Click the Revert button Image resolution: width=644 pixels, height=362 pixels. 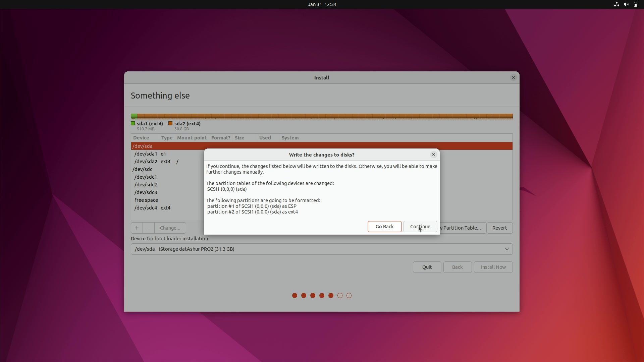click(x=499, y=228)
